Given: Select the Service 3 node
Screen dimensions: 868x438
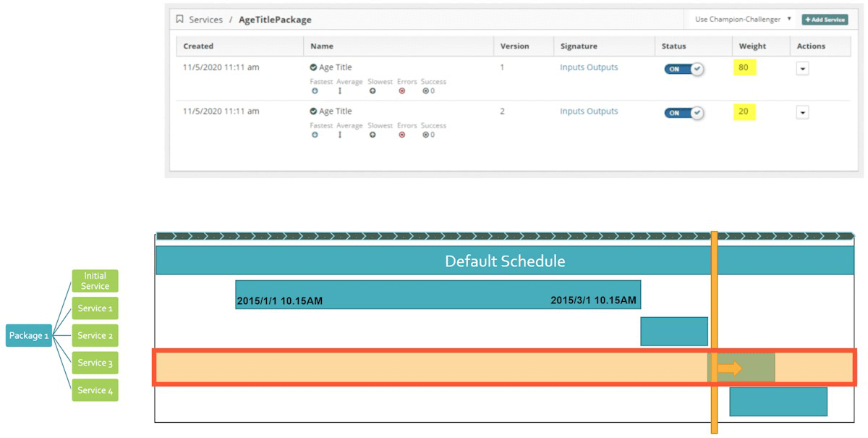Looking at the screenshot, I should click(95, 363).
